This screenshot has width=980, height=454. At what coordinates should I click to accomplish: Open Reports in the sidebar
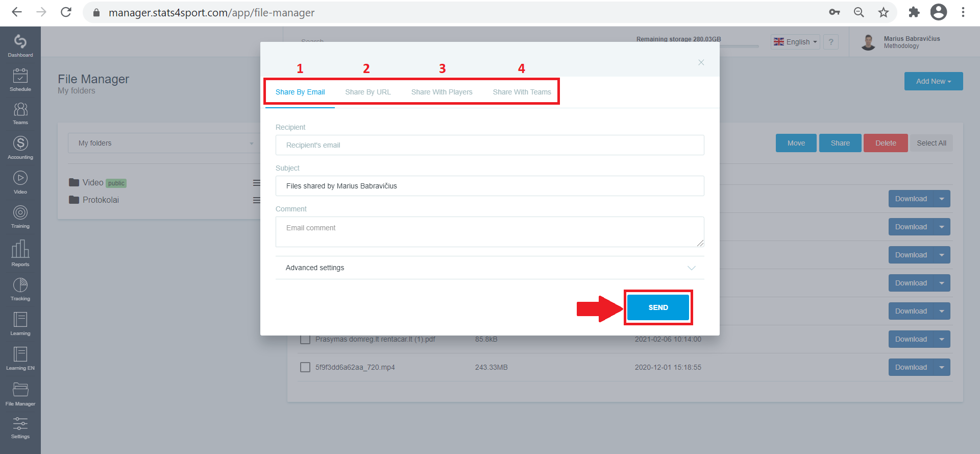20,253
